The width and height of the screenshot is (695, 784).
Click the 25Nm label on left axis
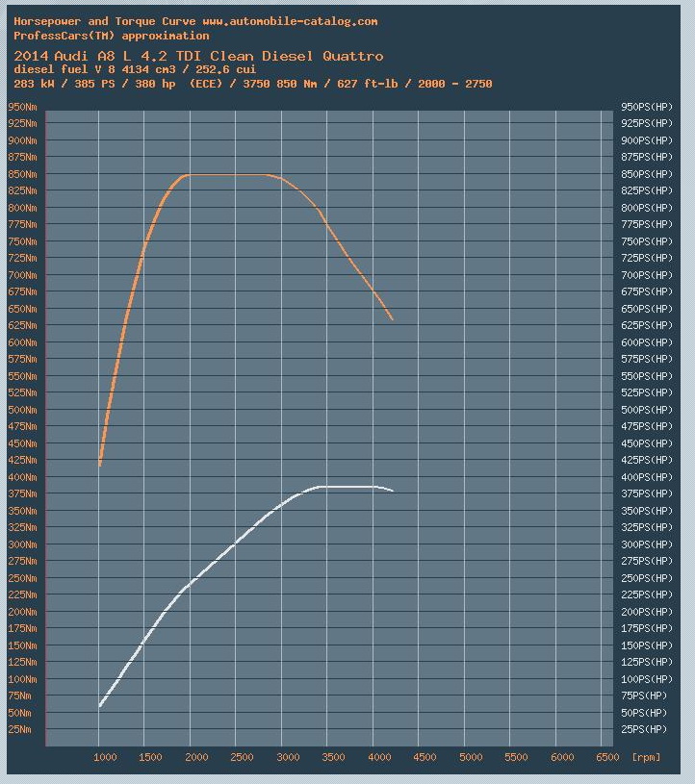pos(20,730)
